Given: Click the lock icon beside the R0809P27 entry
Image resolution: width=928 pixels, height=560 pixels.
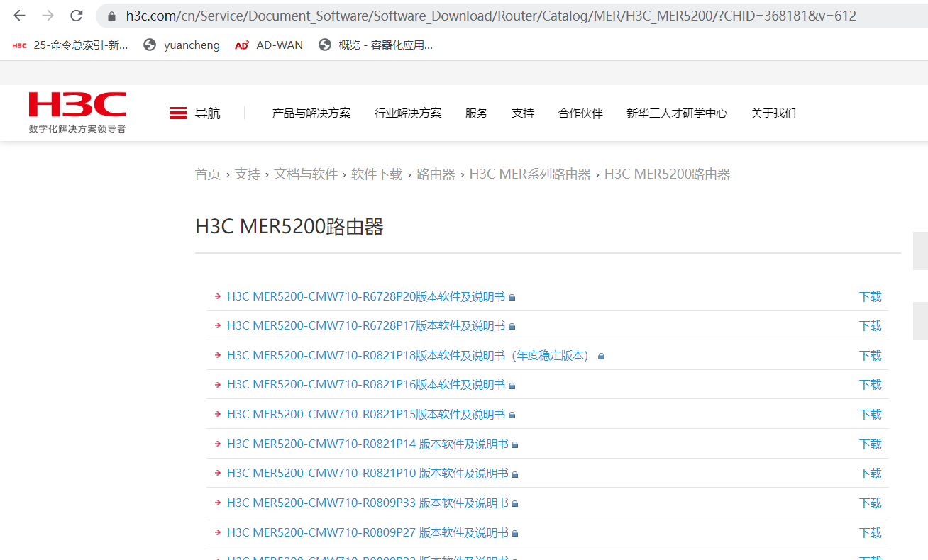Looking at the screenshot, I should (x=515, y=534).
